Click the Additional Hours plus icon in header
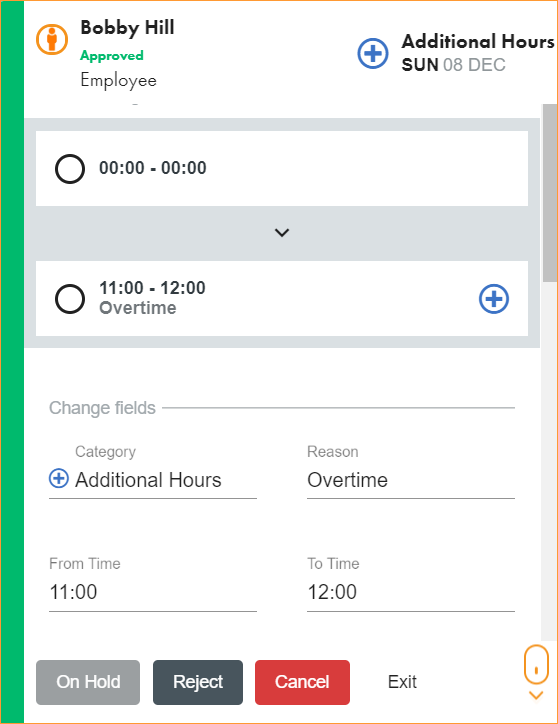Viewport: 558px width, 724px height. [x=373, y=53]
